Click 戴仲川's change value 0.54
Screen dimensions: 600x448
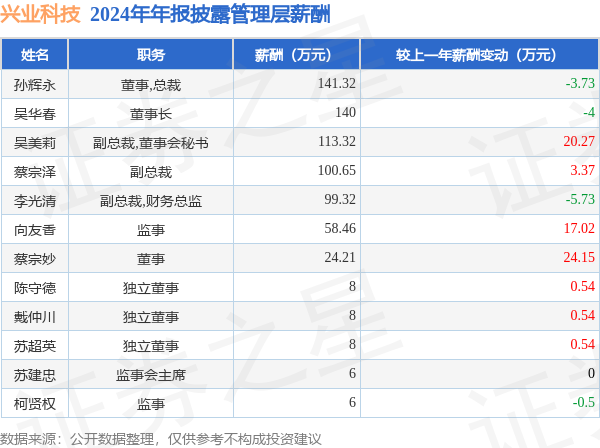[582, 315]
